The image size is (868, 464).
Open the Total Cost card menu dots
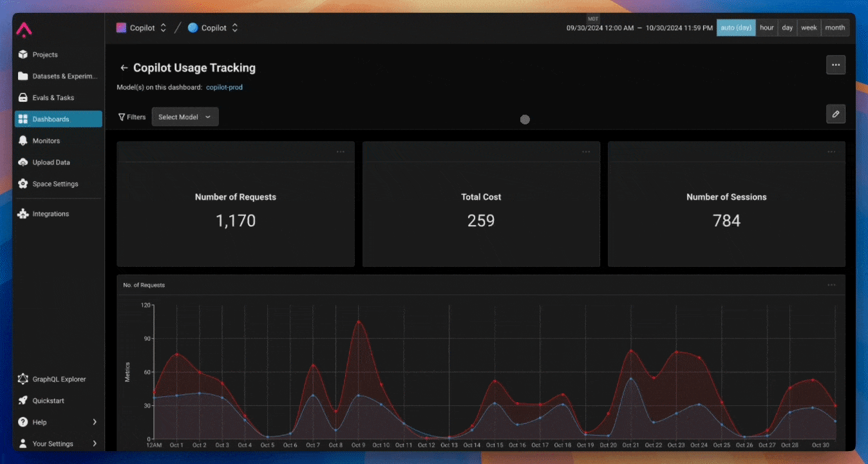pyautogui.click(x=586, y=152)
